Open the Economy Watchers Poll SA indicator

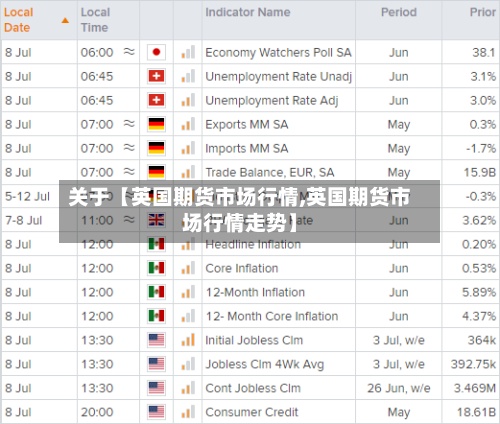coord(278,53)
